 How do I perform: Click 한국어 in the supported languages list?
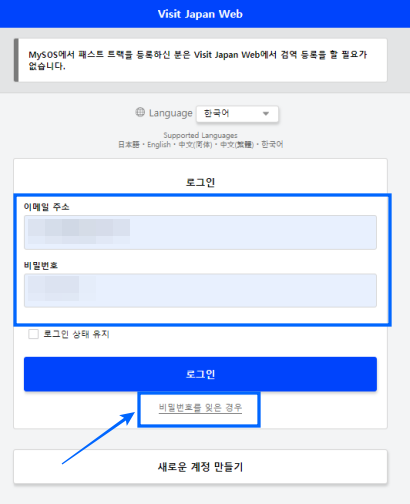tap(272, 145)
